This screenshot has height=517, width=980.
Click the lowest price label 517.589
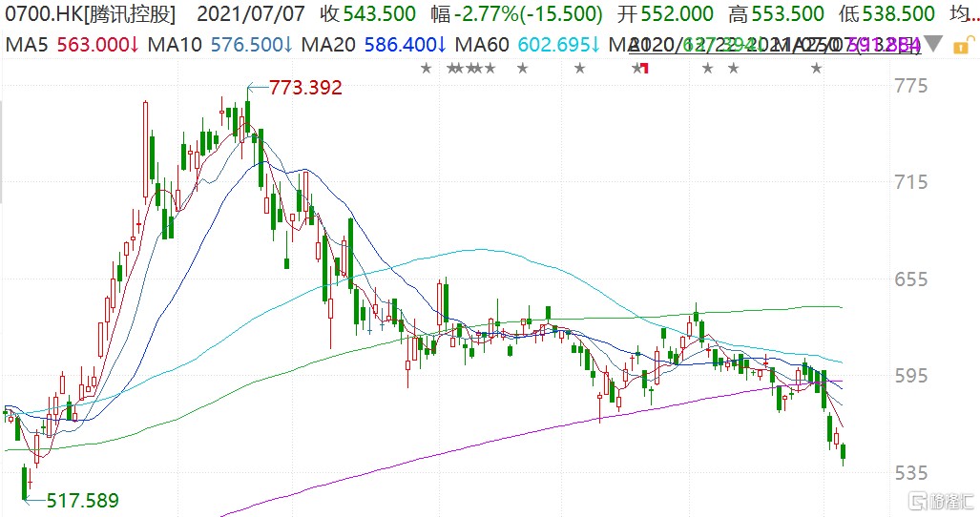click(82, 501)
